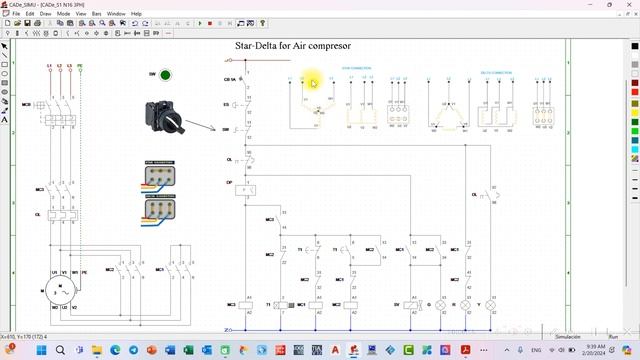The height and width of the screenshot is (360, 640).
Task: Click the title 'Star-Delta for Air compresor'
Action: click(x=293, y=46)
